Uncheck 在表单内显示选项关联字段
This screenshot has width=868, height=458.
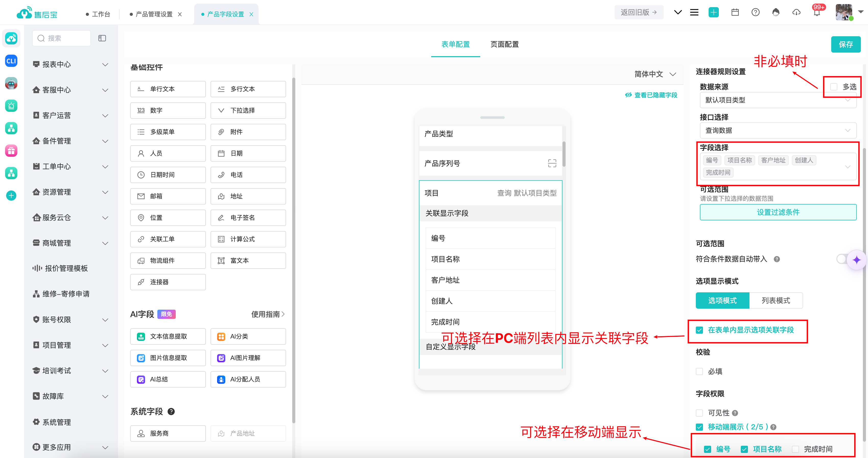699,330
